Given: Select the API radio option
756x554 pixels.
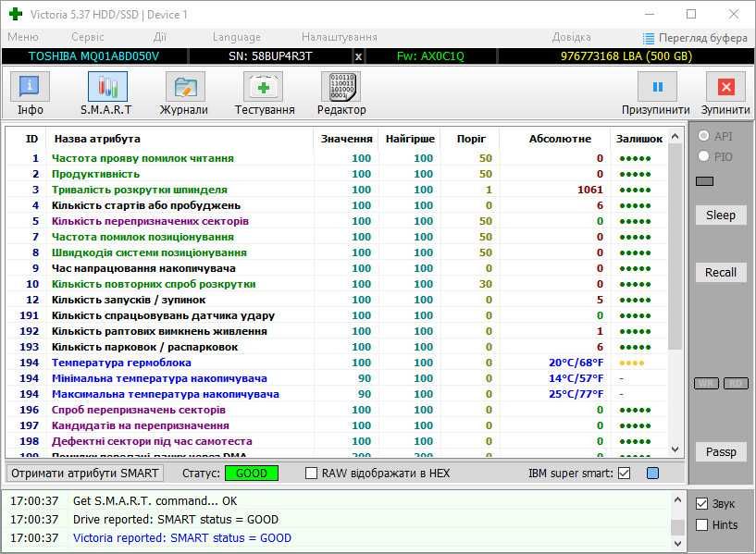Looking at the screenshot, I should coord(715,136).
